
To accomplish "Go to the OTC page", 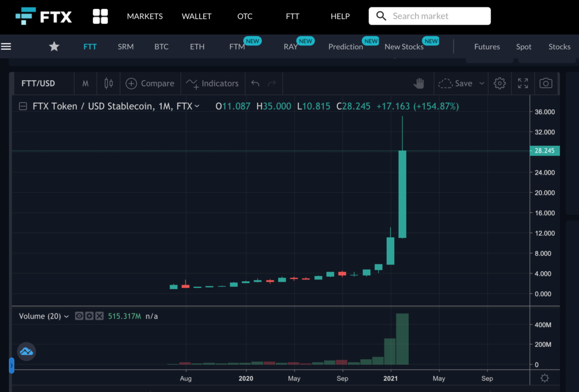I will (245, 16).
